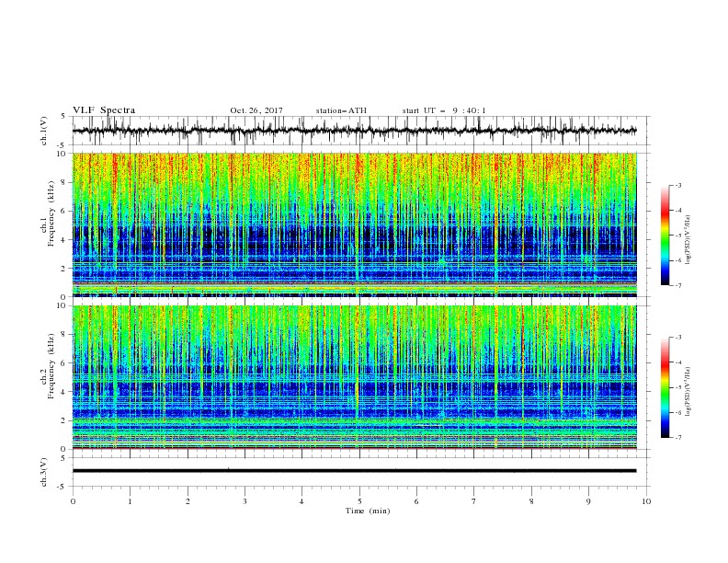Click the "start UT = 9 :40: 1" text

[x=444, y=110]
